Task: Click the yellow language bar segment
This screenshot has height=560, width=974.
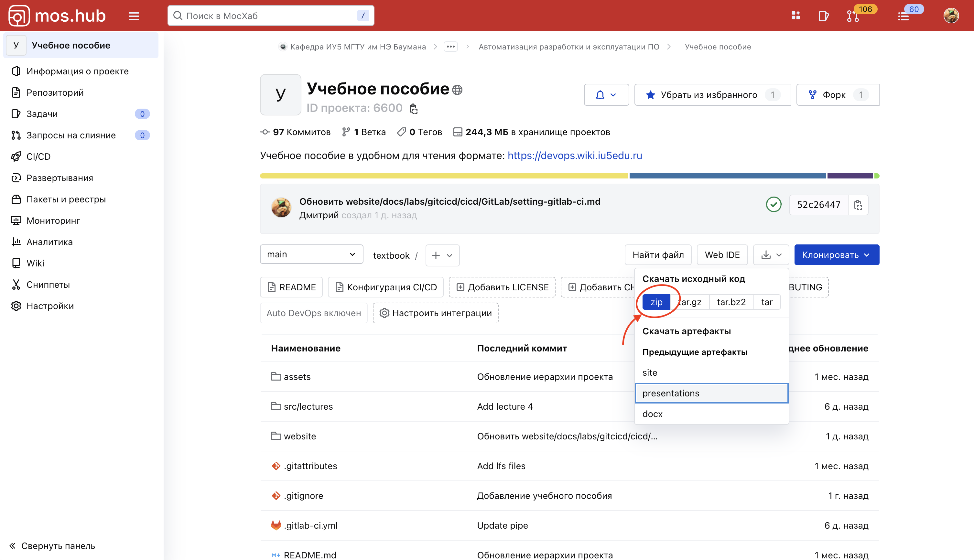Action: click(x=444, y=176)
